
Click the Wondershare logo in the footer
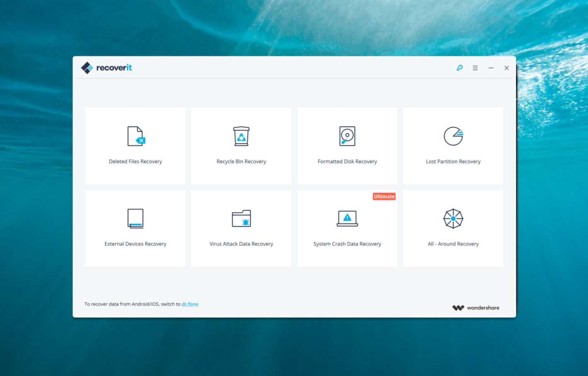click(x=475, y=307)
